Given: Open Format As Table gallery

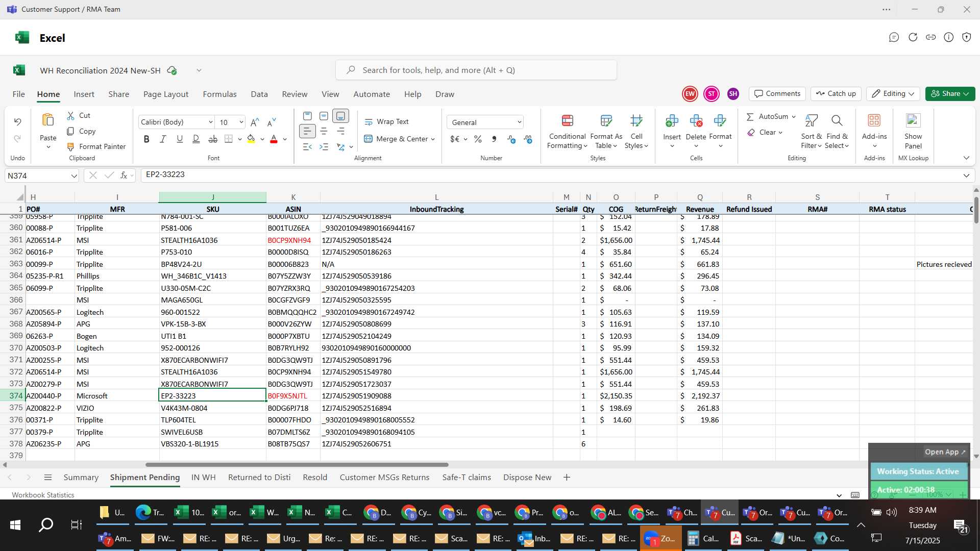Looking at the screenshot, I should 606,132.
